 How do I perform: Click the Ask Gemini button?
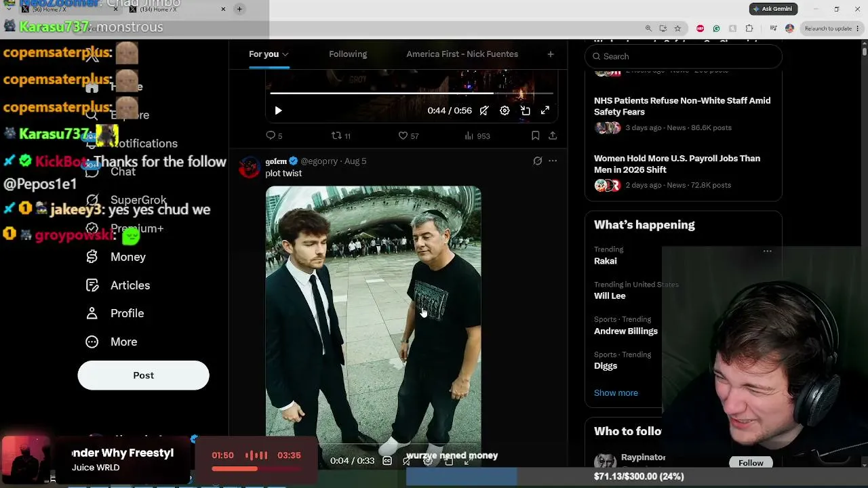click(x=773, y=9)
